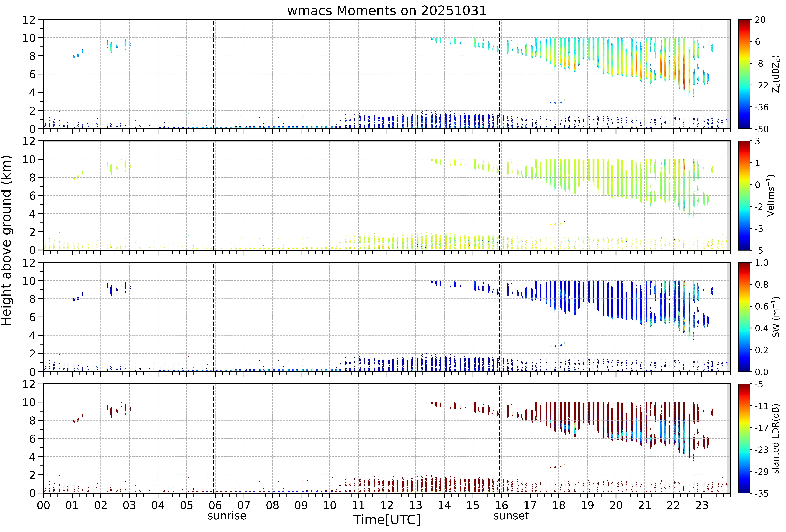The width and height of the screenshot is (786, 532).
Task: Click the 'sunrise' label below the axis
Action: (227, 516)
